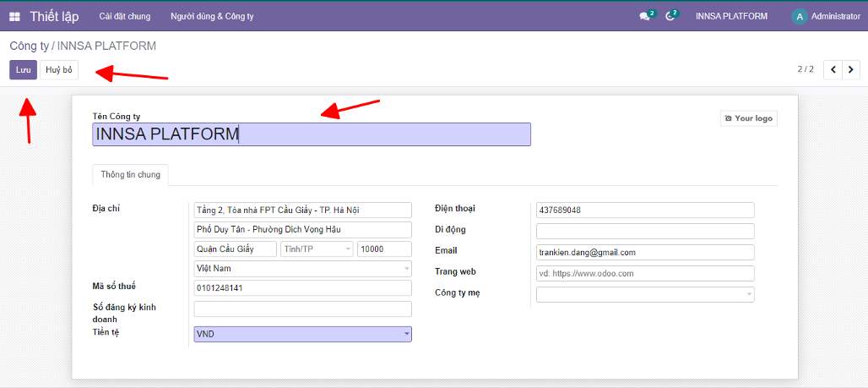Open the Cài đặt chung menu
The image size is (868, 388).
coord(125,17)
